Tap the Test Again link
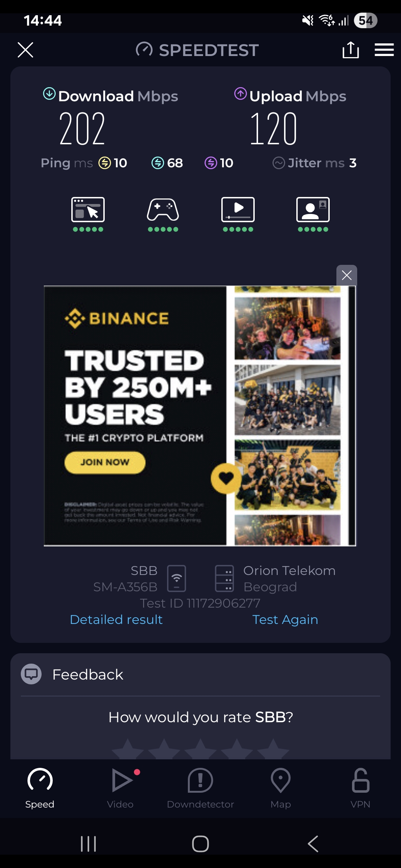 [x=285, y=619]
